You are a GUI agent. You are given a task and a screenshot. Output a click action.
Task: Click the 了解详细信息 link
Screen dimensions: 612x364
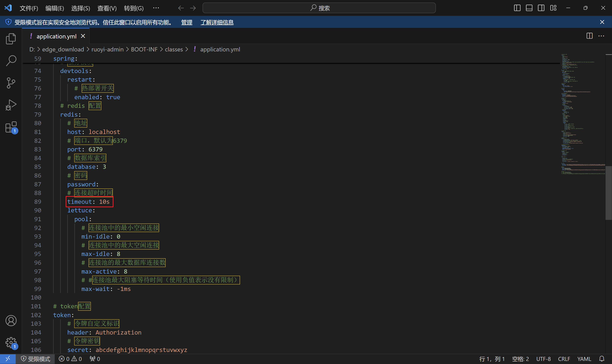[217, 22]
